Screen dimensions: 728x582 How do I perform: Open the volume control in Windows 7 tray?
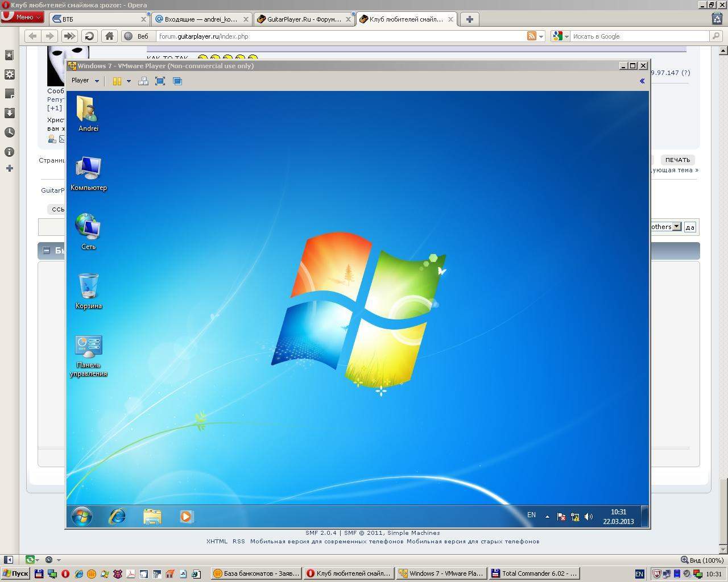coord(589,517)
